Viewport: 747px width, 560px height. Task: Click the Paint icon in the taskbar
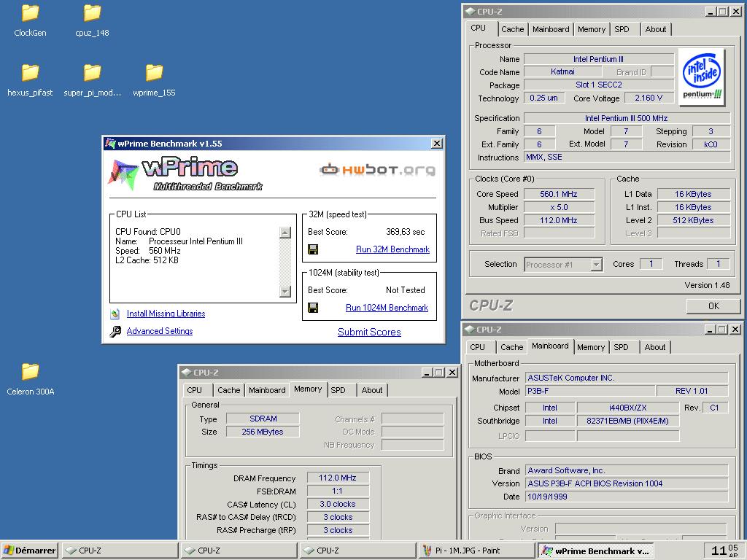point(427,551)
